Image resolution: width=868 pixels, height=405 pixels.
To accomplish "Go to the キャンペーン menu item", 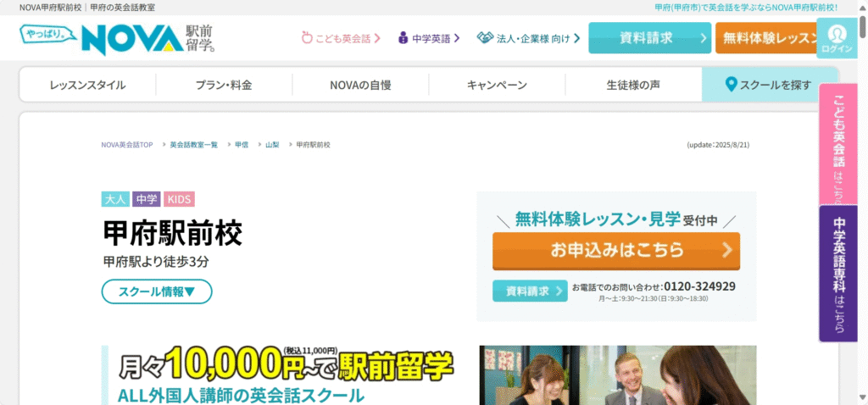I will pyautogui.click(x=497, y=85).
